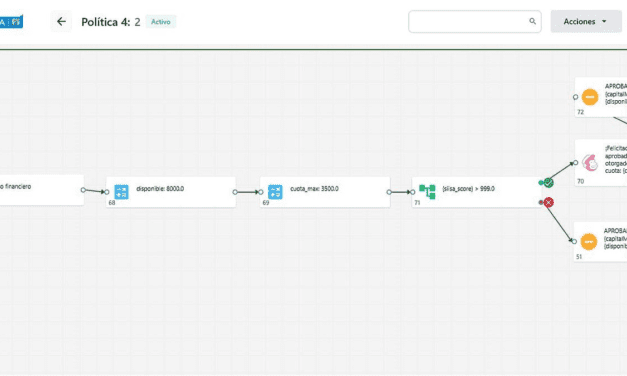Click the green check output of node 71
Viewport: 627px width, 376px height.
[548, 182]
